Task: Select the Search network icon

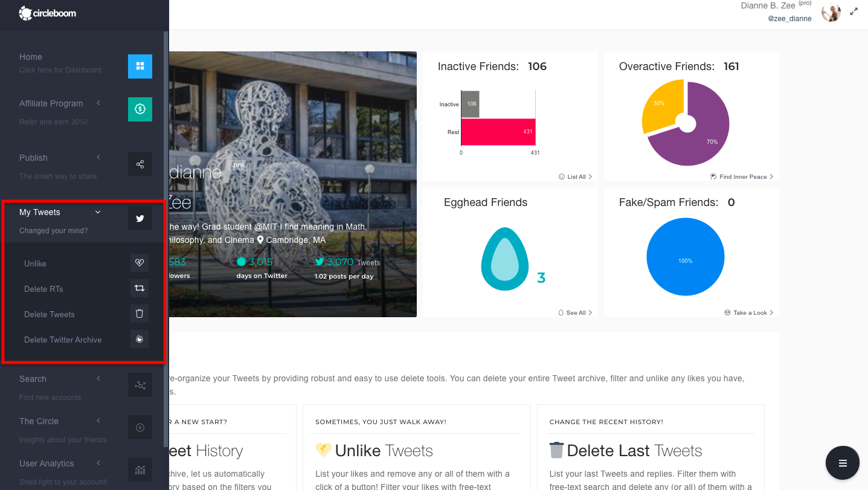Action: tap(140, 385)
